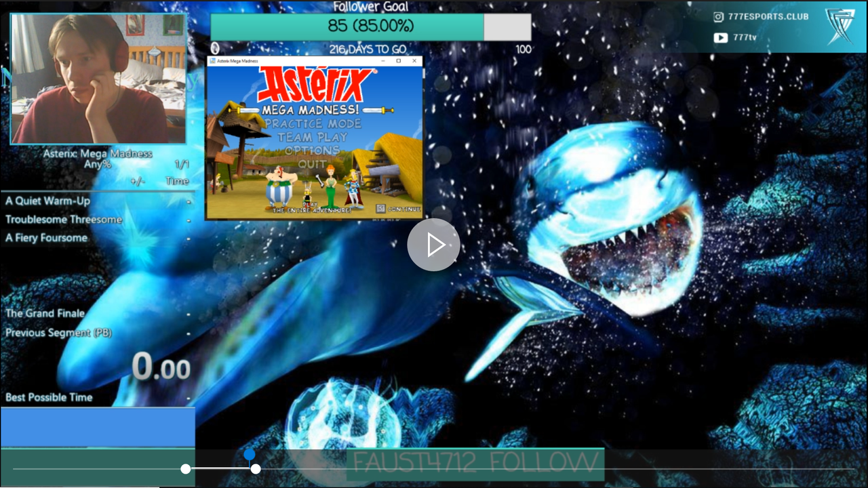Click the Any% category label
Viewport: 868px width, 488px height.
98,164
